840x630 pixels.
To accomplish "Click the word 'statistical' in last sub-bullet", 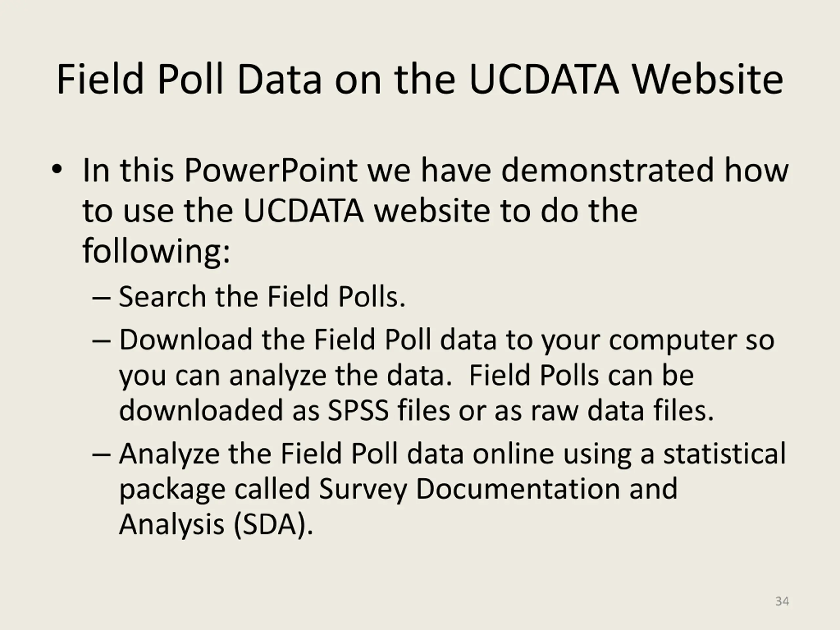I will click(x=724, y=453).
